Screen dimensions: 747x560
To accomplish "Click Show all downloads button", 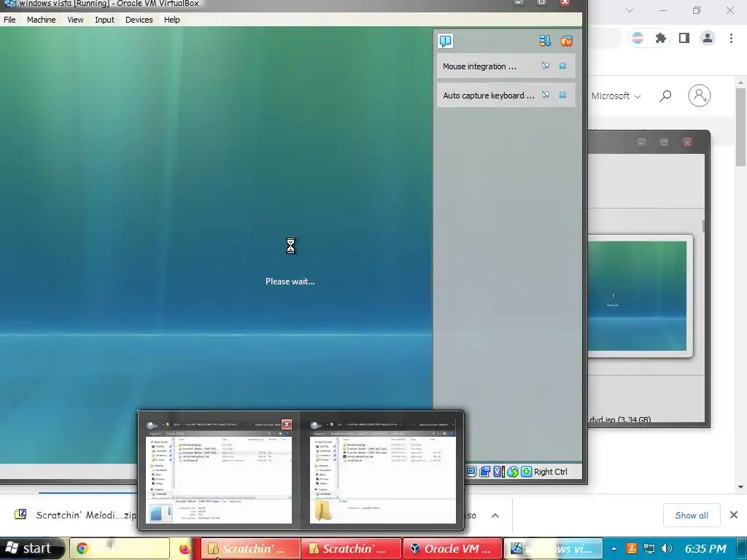I will coord(692,516).
